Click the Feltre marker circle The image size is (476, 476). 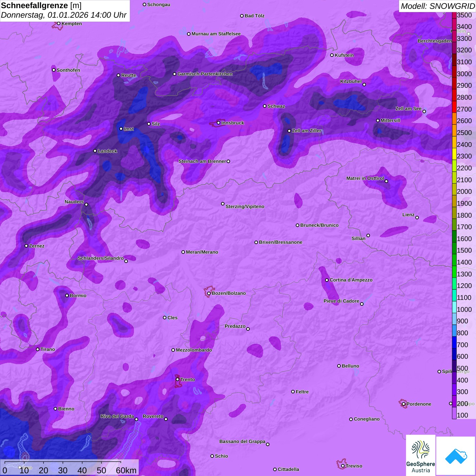[x=293, y=392]
